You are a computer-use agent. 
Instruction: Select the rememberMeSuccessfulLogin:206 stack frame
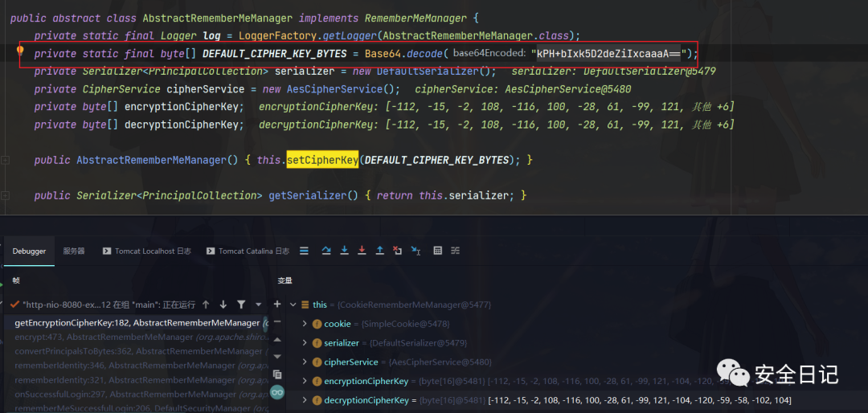pyautogui.click(x=137, y=408)
